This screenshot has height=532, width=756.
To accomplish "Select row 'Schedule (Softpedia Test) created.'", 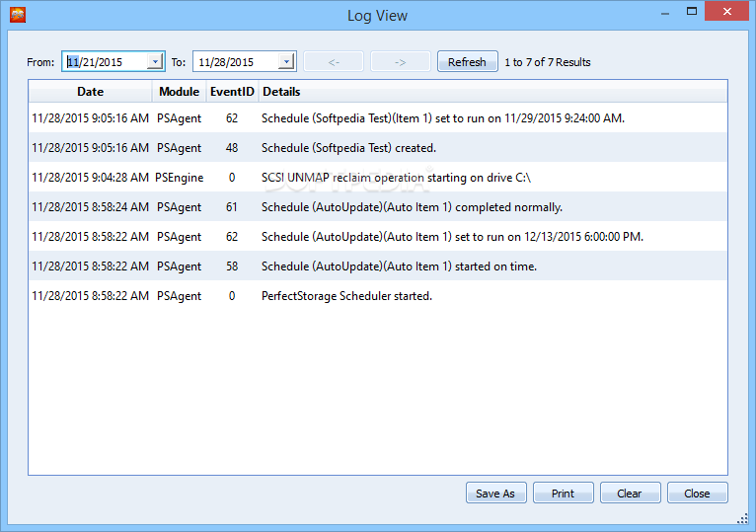I will (x=378, y=148).
